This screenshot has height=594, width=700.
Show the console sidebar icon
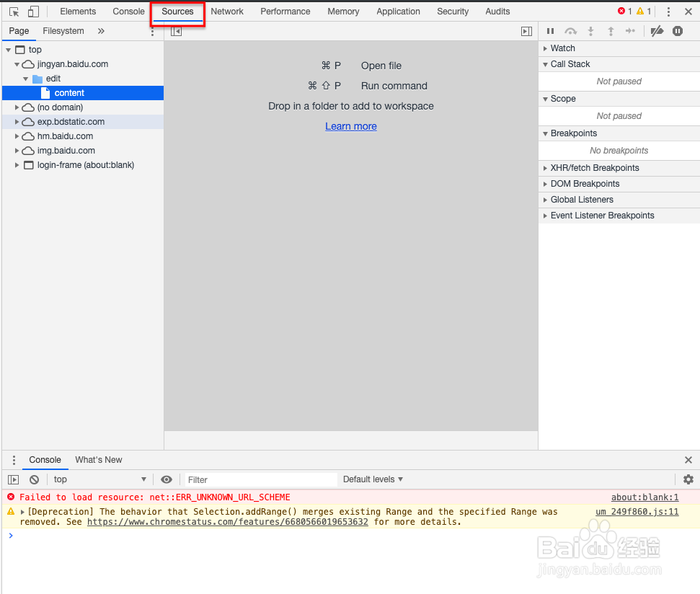pyautogui.click(x=14, y=479)
